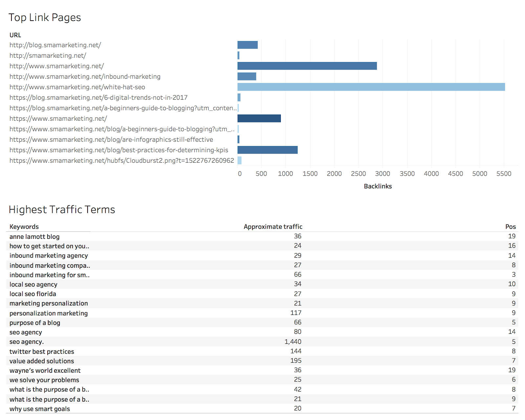
Task: Click the Highest Traffic Terms title
Action: pos(62,210)
